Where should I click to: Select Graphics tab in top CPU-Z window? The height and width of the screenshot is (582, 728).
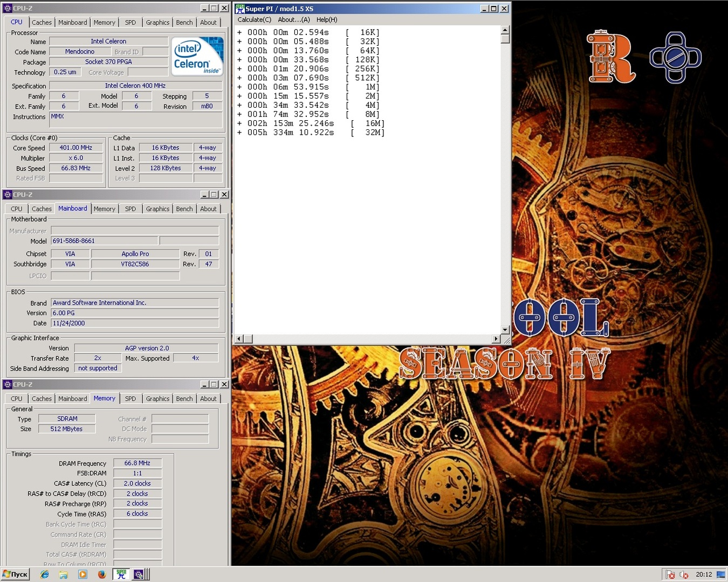tap(157, 23)
